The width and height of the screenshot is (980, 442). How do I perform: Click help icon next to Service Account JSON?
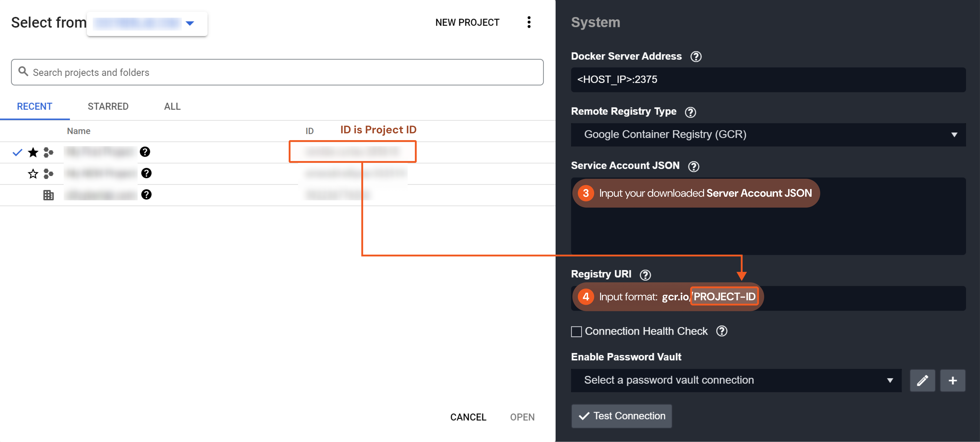pyautogui.click(x=693, y=166)
